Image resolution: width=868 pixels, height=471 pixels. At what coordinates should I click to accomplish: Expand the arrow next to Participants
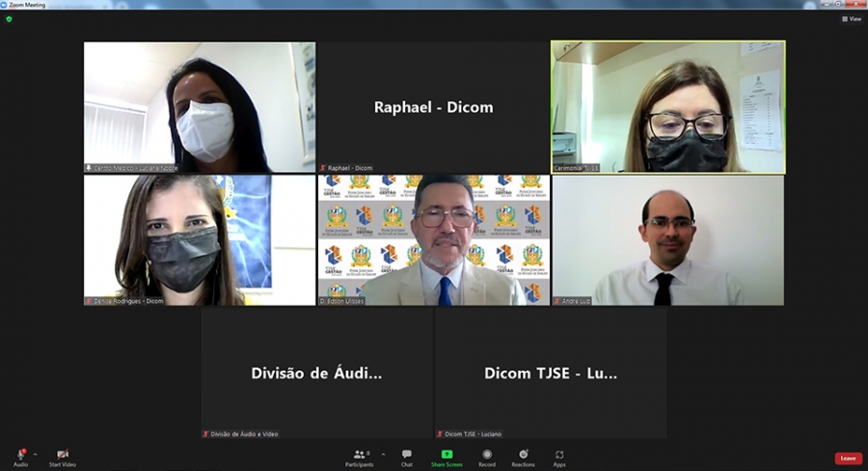tap(383, 453)
